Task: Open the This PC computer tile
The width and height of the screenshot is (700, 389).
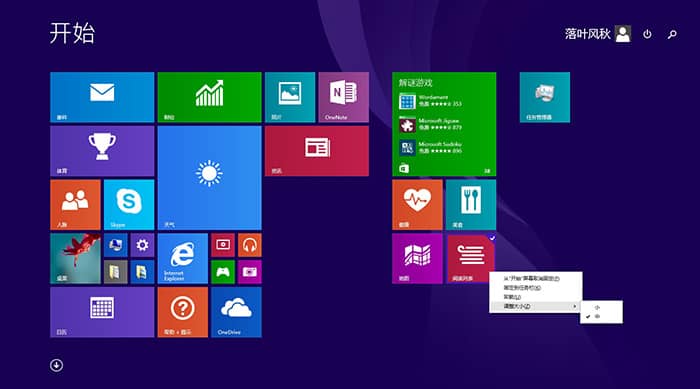Action: tap(116, 245)
